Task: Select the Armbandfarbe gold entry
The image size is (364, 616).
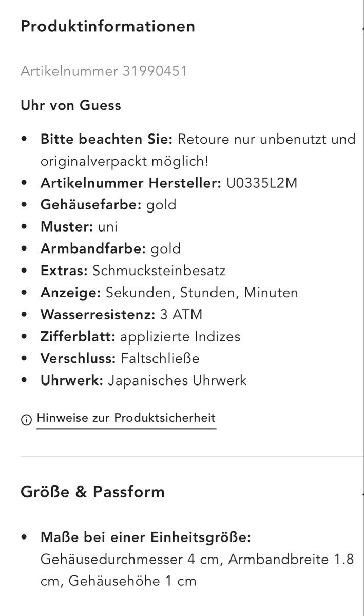Action: [x=111, y=248]
